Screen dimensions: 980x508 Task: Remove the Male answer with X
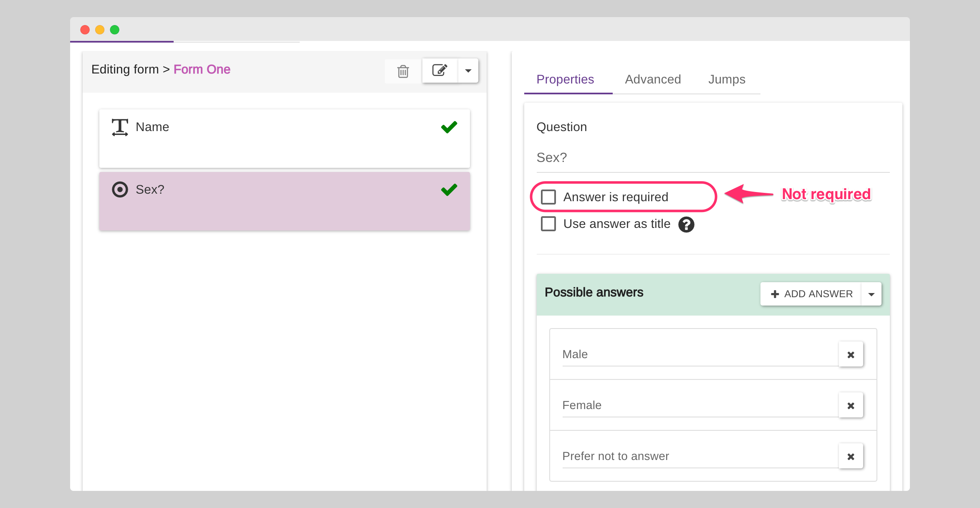click(851, 354)
